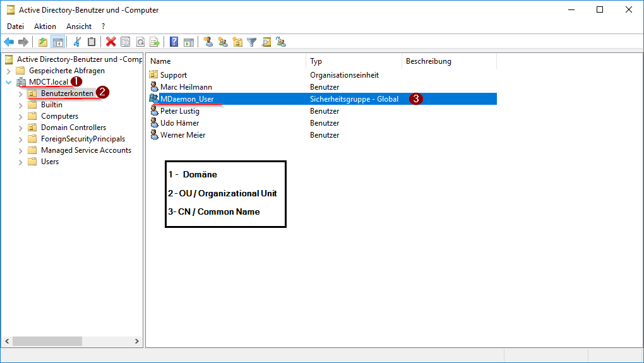Open the Aktion menu

click(x=45, y=27)
